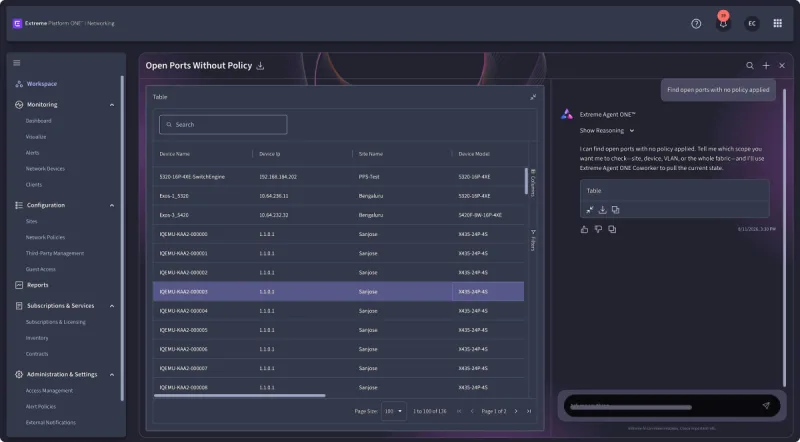Toggle the sidebar hamburger menu
The image size is (800, 442).
17,63
